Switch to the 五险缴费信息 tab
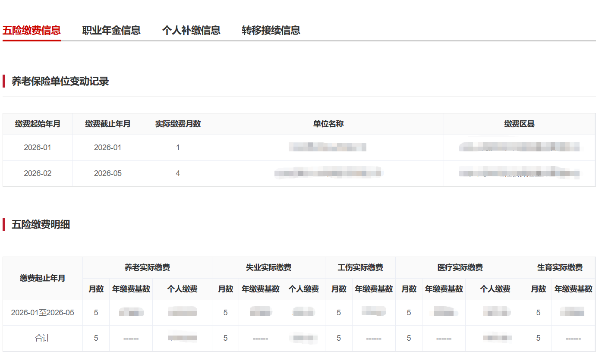Screen dimensions: 602x364 [x=32, y=30]
